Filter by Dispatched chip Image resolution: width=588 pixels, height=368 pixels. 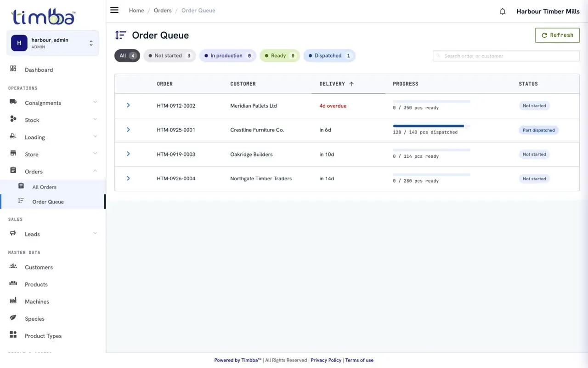329,56
